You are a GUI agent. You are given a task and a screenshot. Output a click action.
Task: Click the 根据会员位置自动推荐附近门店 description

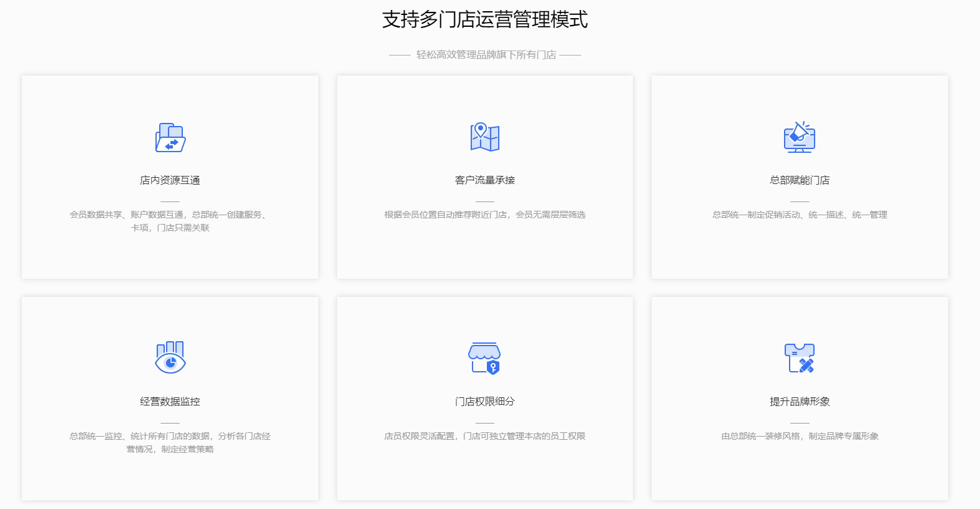484,215
